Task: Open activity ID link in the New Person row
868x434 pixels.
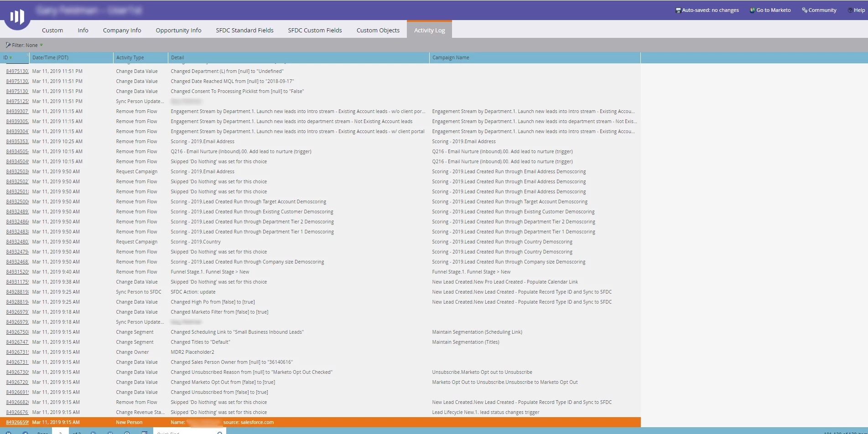Action: point(17,422)
